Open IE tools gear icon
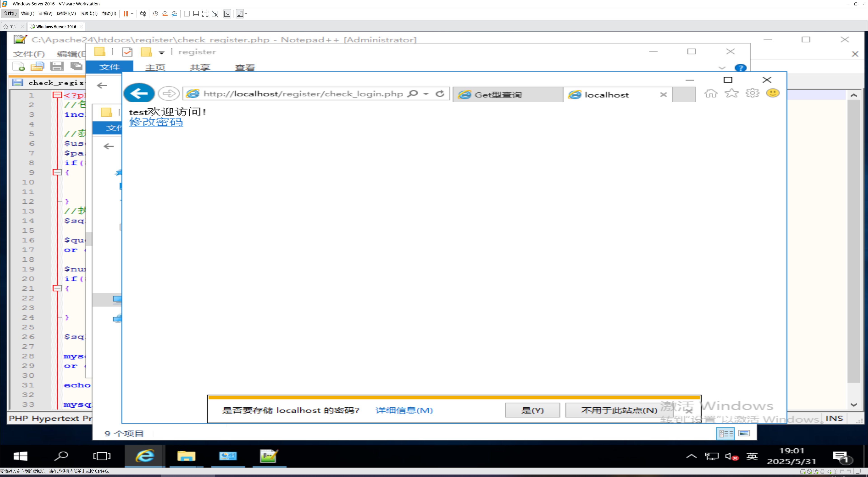 [752, 93]
